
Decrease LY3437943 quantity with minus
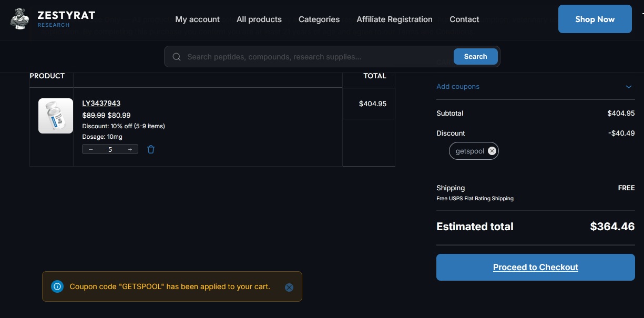coord(91,149)
